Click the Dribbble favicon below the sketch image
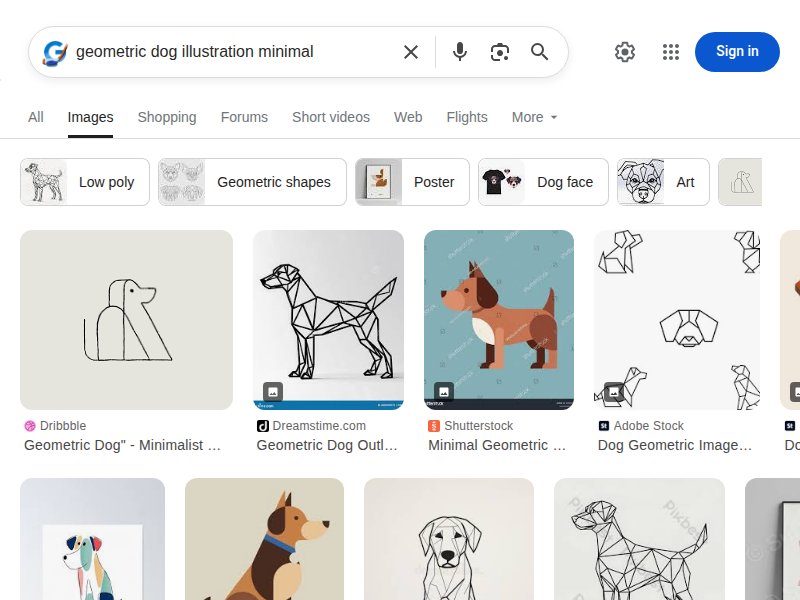The image size is (800, 600). [30, 425]
